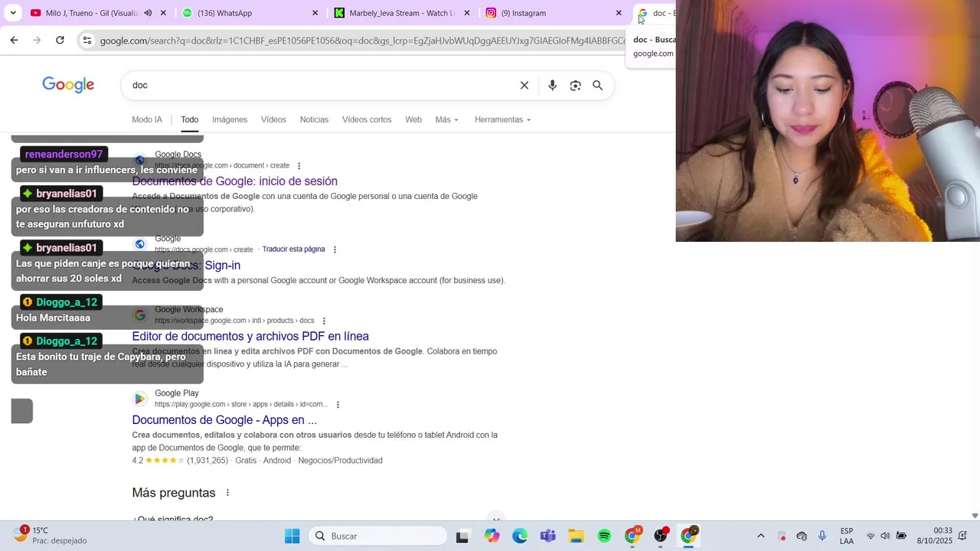Close the Marbely_leva Stream tab
Viewport: 980px width, 551px height.
pos(467,13)
